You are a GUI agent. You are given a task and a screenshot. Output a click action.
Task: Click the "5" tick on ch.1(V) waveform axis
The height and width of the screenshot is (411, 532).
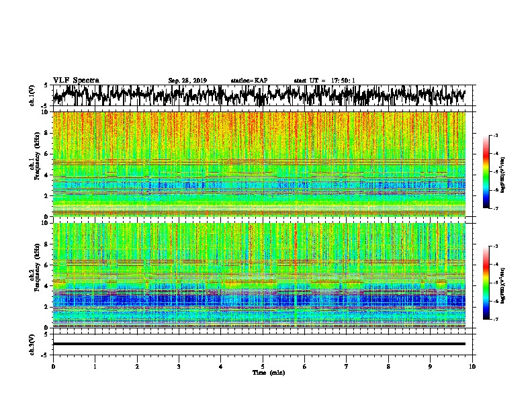[46, 85]
